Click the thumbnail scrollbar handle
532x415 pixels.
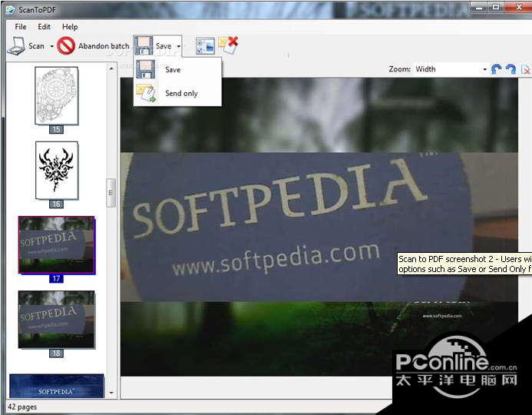click(x=111, y=193)
